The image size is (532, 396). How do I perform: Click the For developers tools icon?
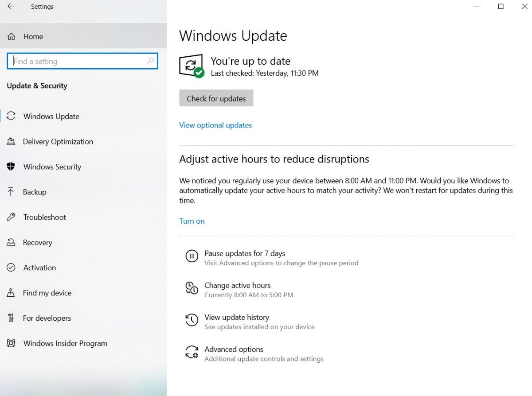click(x=11, y=318)
